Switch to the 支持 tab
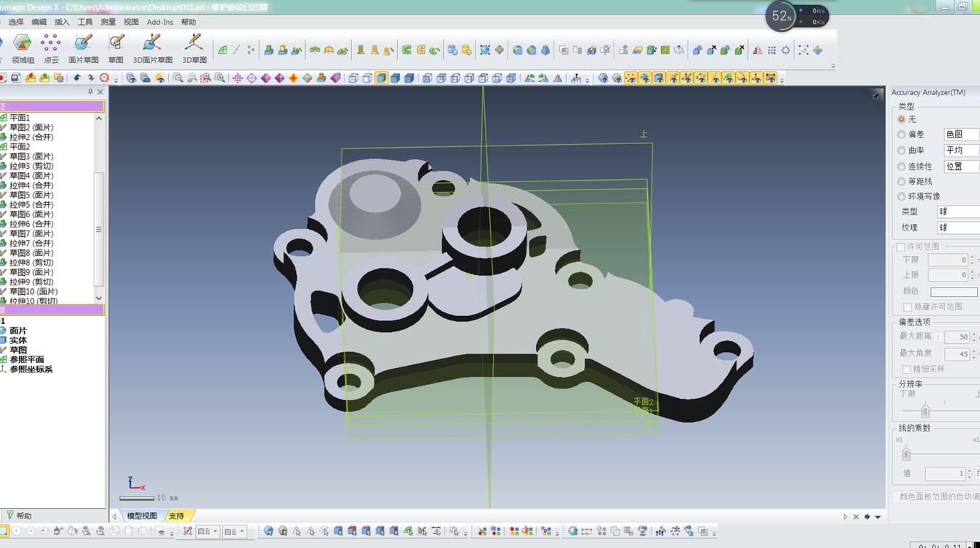Viewport: 980px width, 548px height. point(177,516)
